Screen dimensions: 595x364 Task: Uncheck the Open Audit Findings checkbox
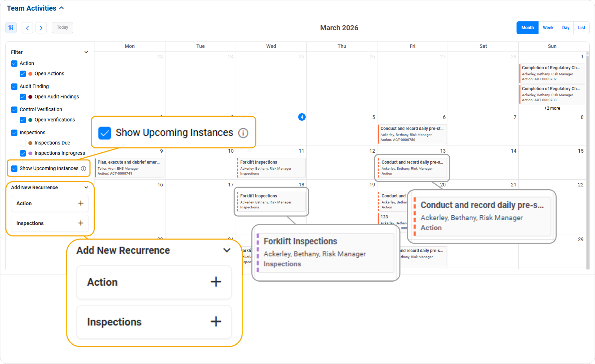click(x=23, y=97)
